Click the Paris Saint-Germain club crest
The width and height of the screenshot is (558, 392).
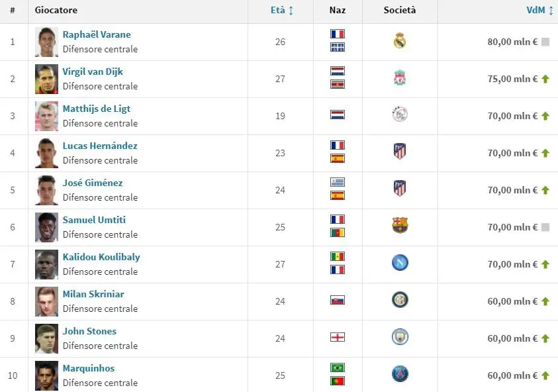coord(400,374)
